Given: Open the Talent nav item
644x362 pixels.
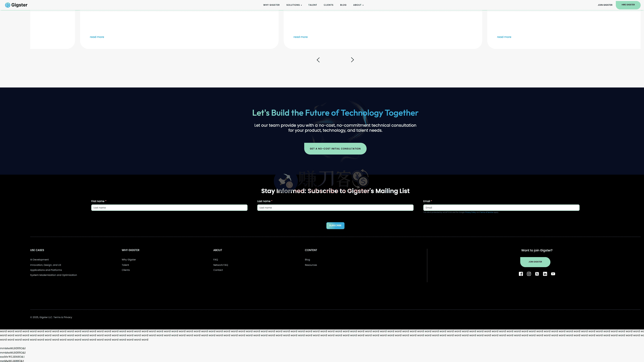Looking at the screenshot, I should click(x=312, y=5).
